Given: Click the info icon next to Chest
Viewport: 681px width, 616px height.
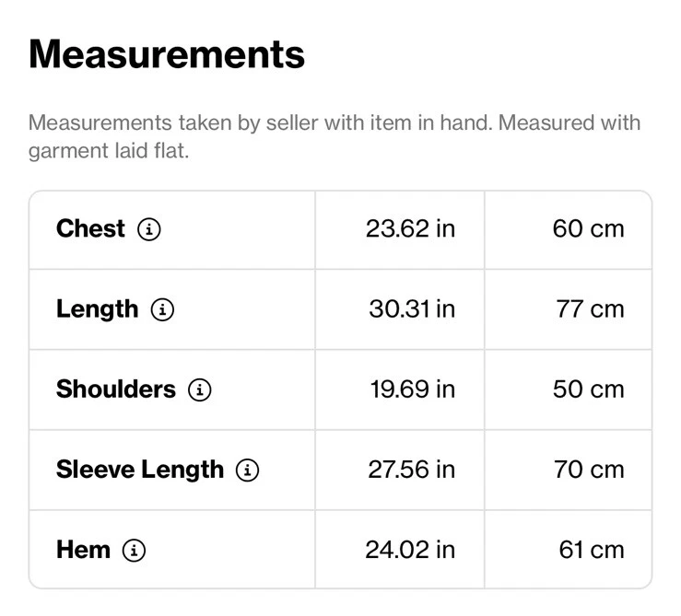Looking at the screenshot, I should coord(149,229).
